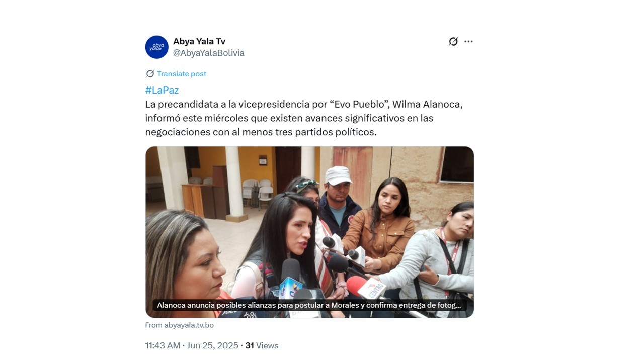Viewport: 644px width, 362px height.
Task: Open the news article photo card
Action: click(x=309, y=232)
